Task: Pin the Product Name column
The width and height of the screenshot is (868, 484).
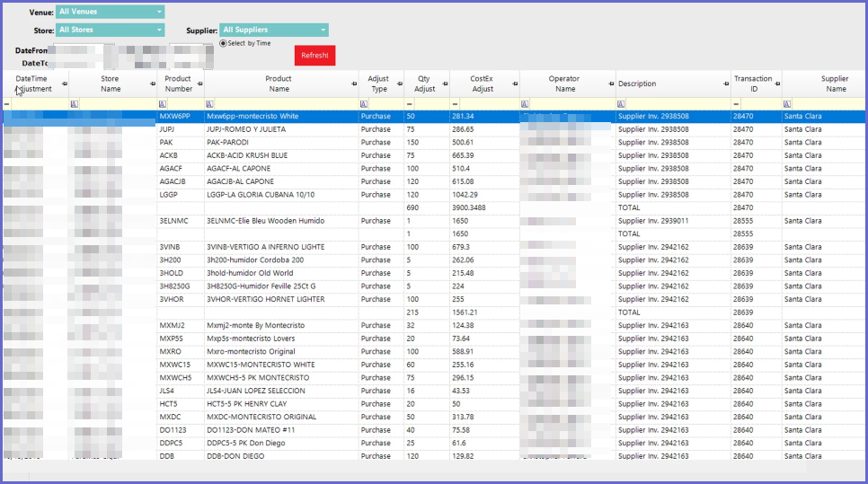Action: click(x=354, y=84)
